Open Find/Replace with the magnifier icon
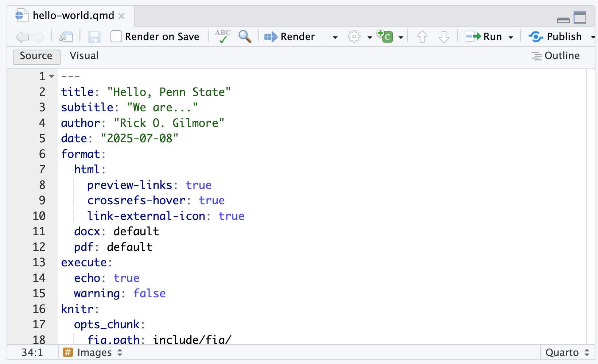The height and width of the screenshot is (364, 598). pyautogui.click(x=245, y=36)
